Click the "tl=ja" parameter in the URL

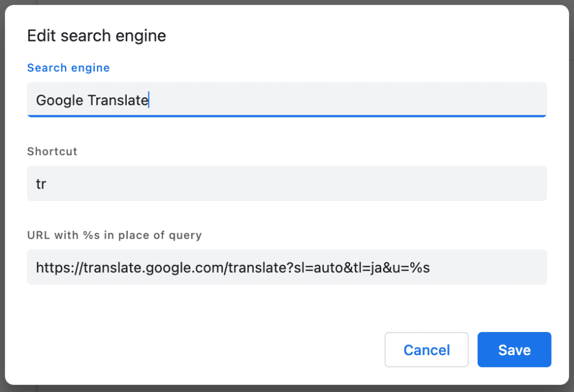coord(366,268)
